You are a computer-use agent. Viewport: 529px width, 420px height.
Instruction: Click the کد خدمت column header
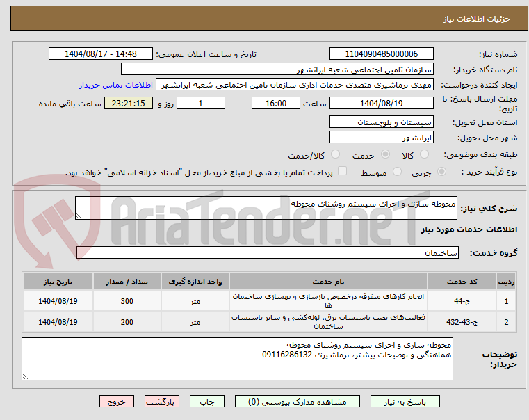[462, 282]
